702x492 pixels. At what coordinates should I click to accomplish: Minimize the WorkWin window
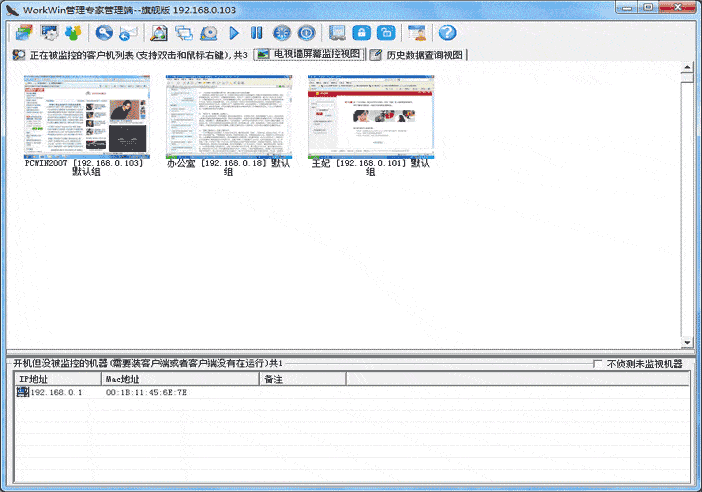coord(627,7)
